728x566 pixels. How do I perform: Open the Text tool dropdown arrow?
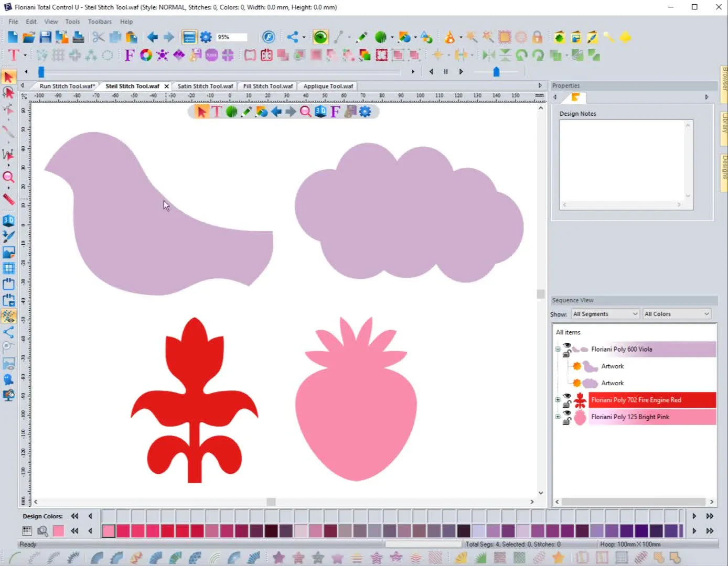pyautogui.click(x=25, y=55)
